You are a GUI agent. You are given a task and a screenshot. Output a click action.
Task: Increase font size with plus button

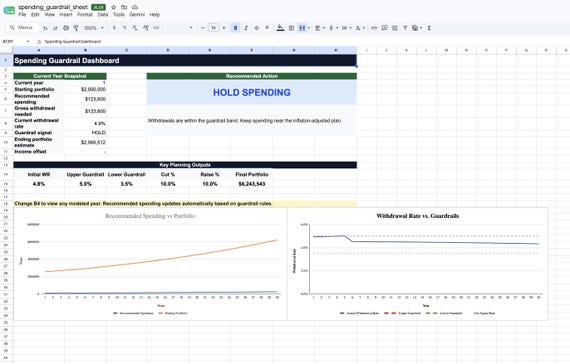coord(224,28)
